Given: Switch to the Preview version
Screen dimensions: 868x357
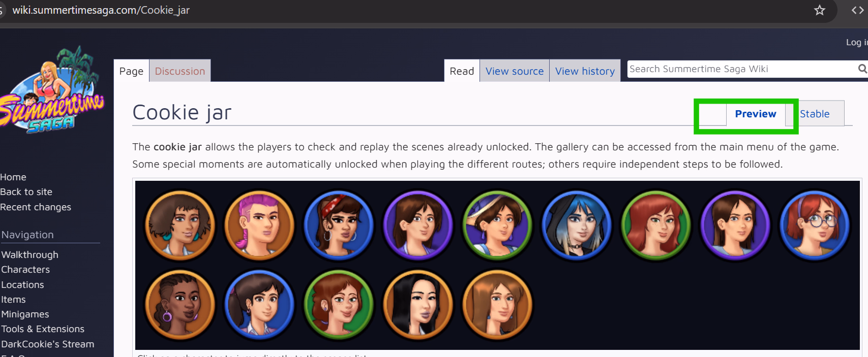Looking at the screenshot, I should click(x=755, y=114).
